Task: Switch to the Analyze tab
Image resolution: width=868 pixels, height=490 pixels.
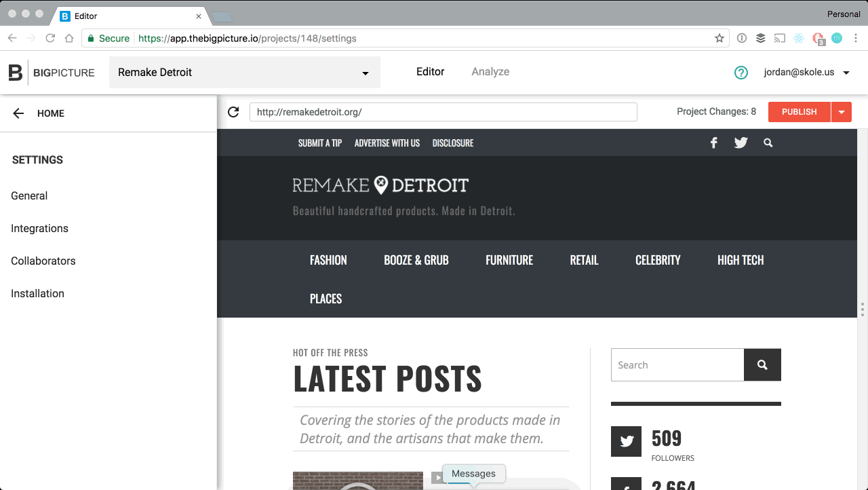Action: tap(490, 72)
